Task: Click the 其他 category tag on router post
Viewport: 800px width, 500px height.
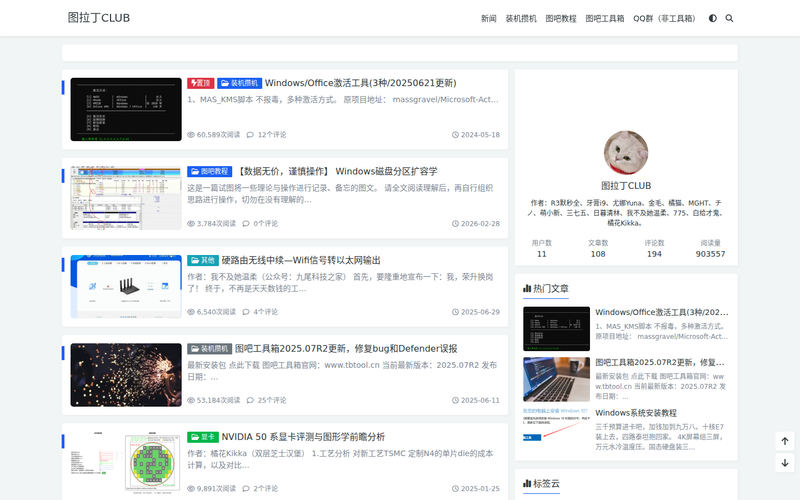Action: pos(203,260)
